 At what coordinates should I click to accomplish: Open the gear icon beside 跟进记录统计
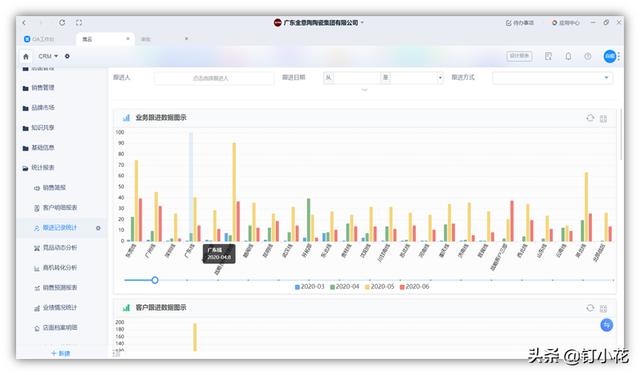98,228
